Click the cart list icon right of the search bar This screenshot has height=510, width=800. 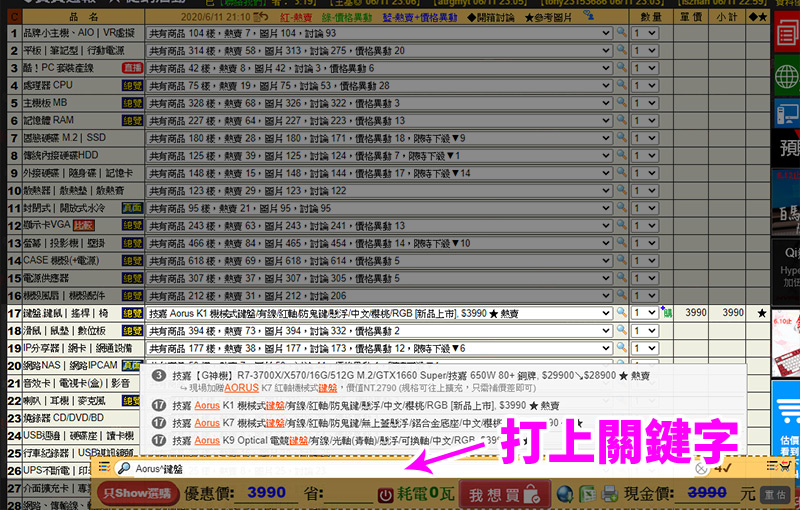[779, 466]
